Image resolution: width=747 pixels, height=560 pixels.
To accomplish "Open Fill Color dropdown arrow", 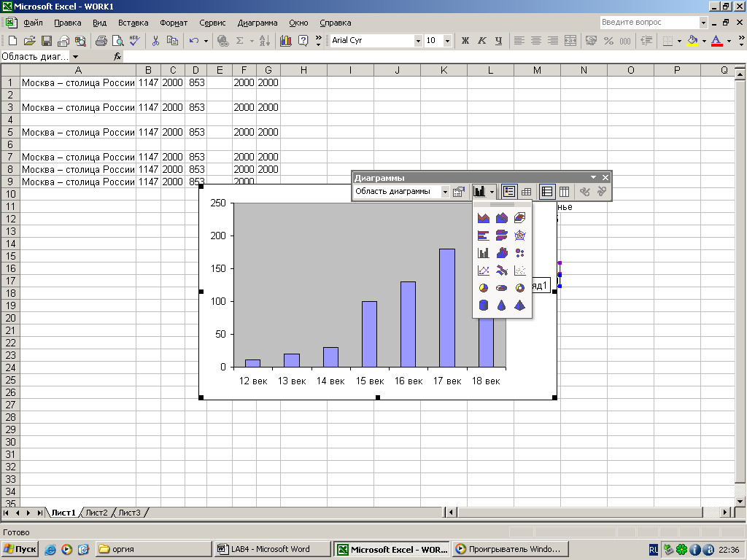I will (x=704, y=41).
